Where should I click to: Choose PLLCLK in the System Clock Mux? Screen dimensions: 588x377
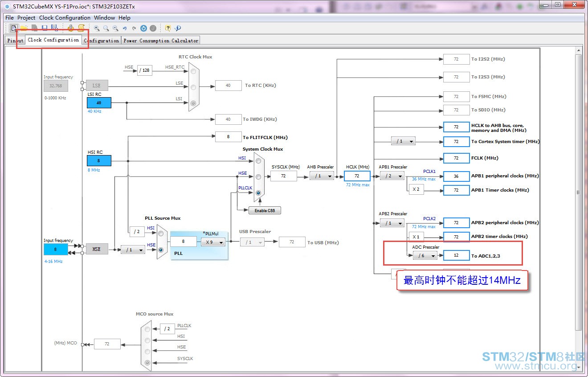pyautogui.click(x=258, y=193)
